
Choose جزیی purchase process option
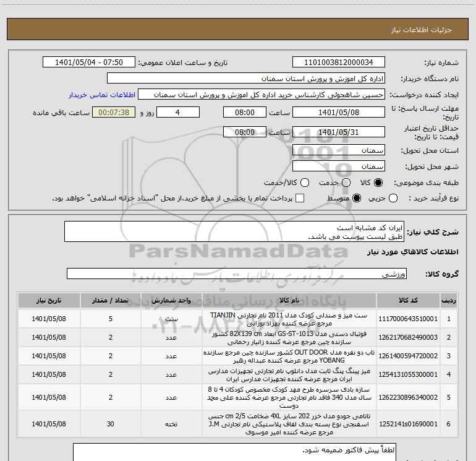coord(393,198)
